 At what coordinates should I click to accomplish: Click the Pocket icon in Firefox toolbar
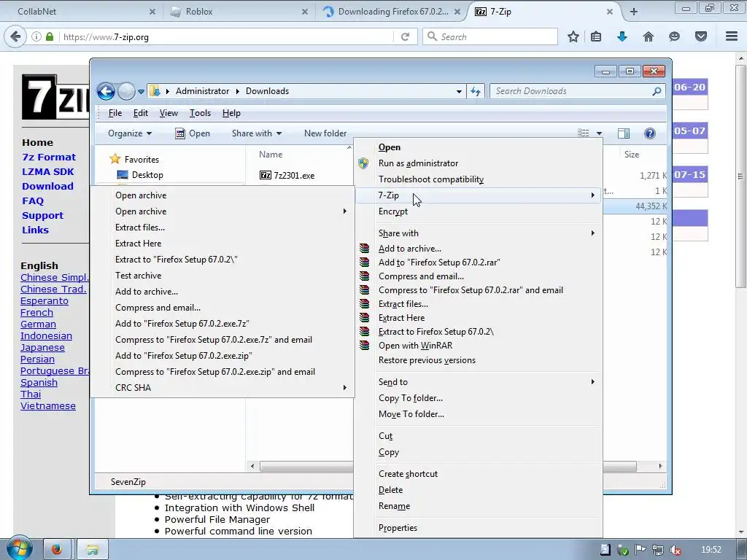coord(700,36)
